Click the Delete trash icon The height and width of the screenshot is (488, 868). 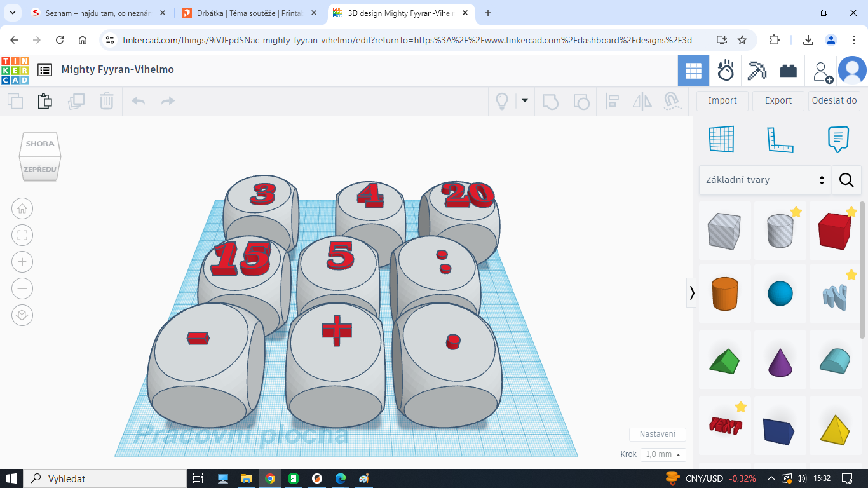point(107,100)
